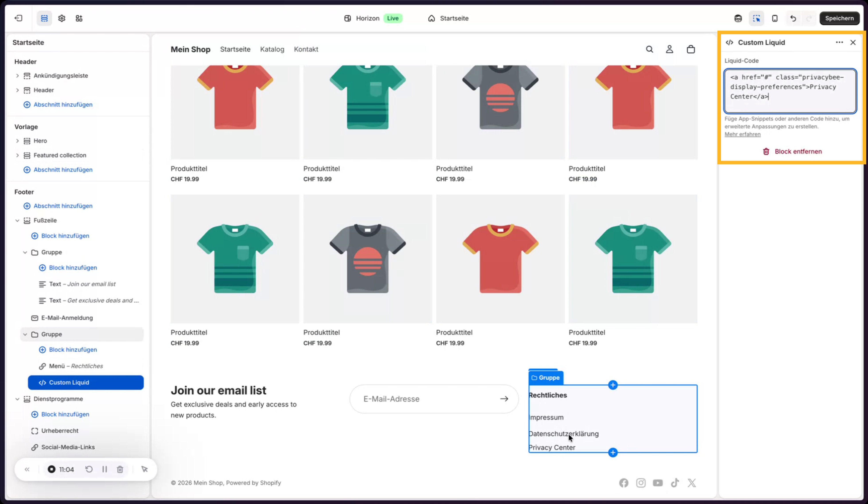
Task: Open the apps embed icon
Action: 79,18
